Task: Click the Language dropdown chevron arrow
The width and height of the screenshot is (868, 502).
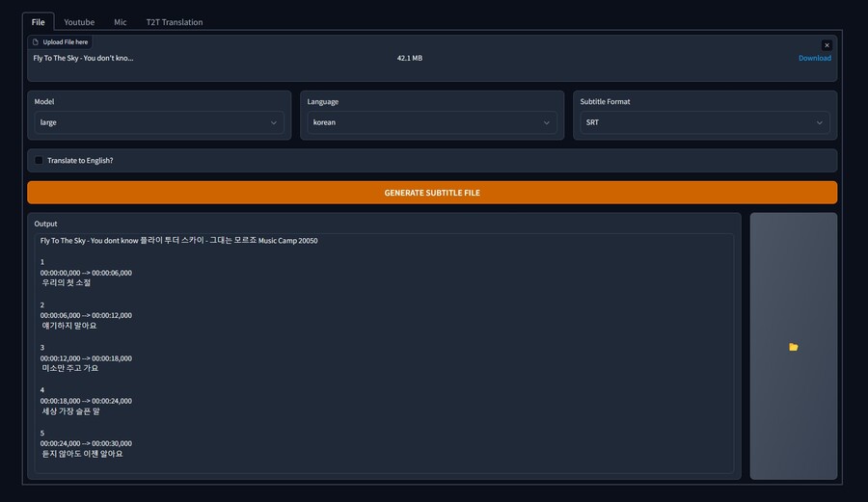Action: click(x=547, y=123)
